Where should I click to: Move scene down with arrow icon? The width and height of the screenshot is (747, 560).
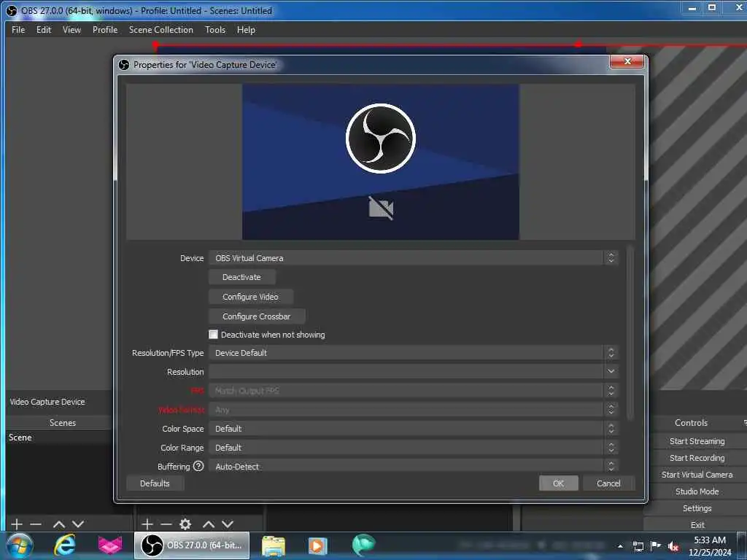(x=78, y=524)
